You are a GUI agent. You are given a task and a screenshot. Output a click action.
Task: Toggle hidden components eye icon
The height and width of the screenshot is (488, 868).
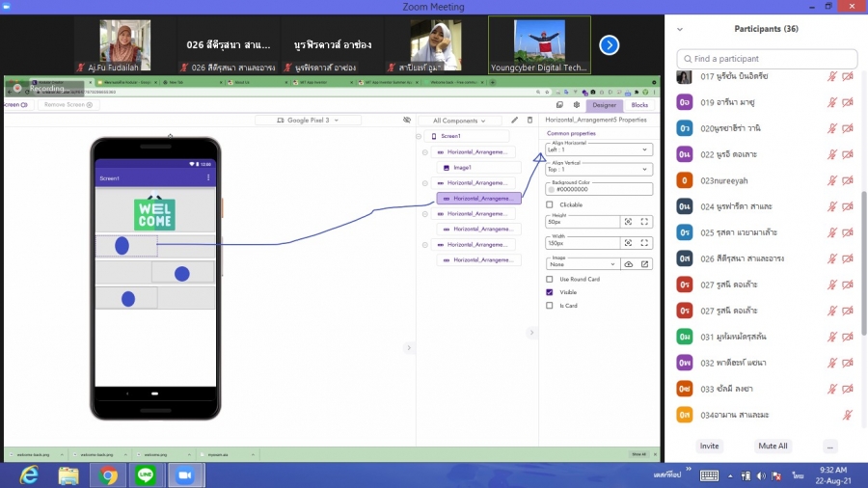pyautogui.click(x=406, y=121)
